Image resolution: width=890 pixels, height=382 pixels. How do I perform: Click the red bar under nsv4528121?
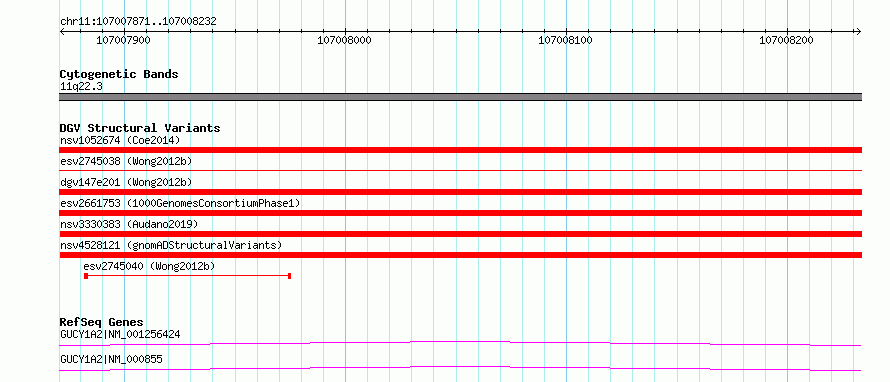pos(460,255)
